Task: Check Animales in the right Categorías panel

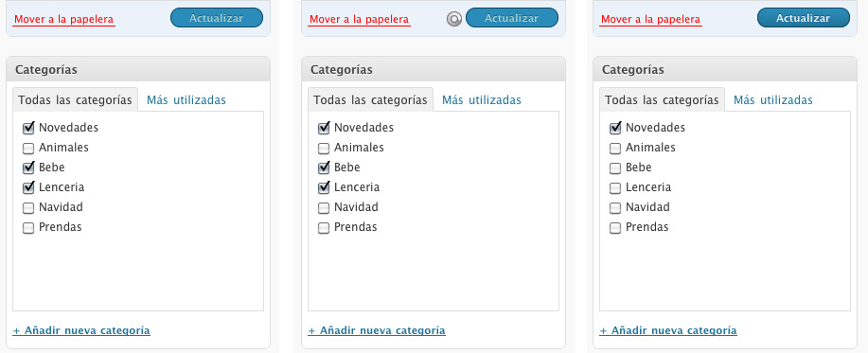Action: pos(615,149)
